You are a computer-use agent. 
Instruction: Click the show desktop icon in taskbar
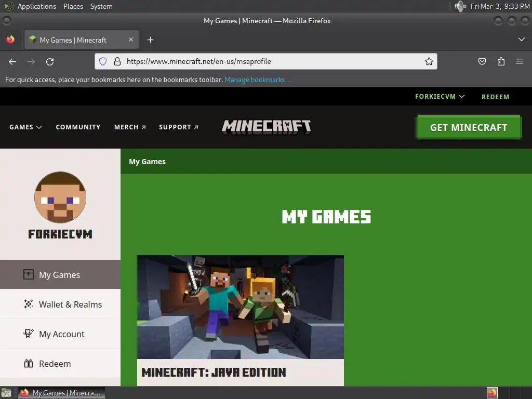tap(6, 393)
